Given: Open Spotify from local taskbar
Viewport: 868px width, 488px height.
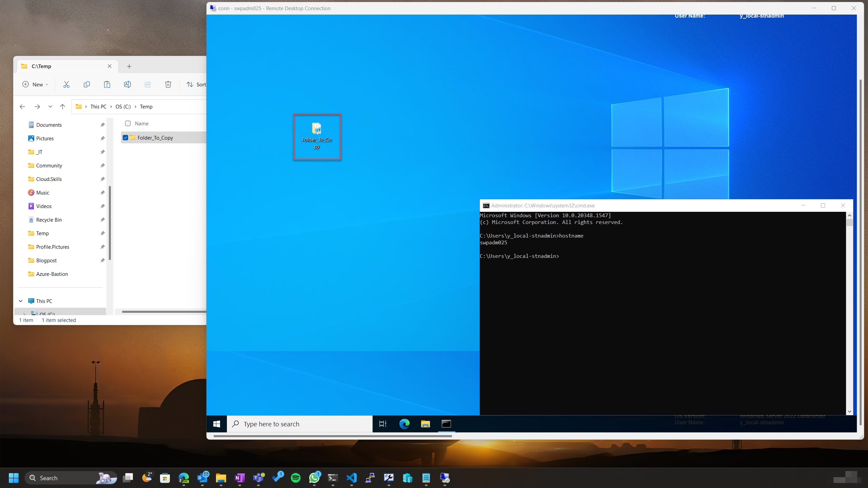Looking at the screenshot, I should pyautogui.click(x=296, y=478).
